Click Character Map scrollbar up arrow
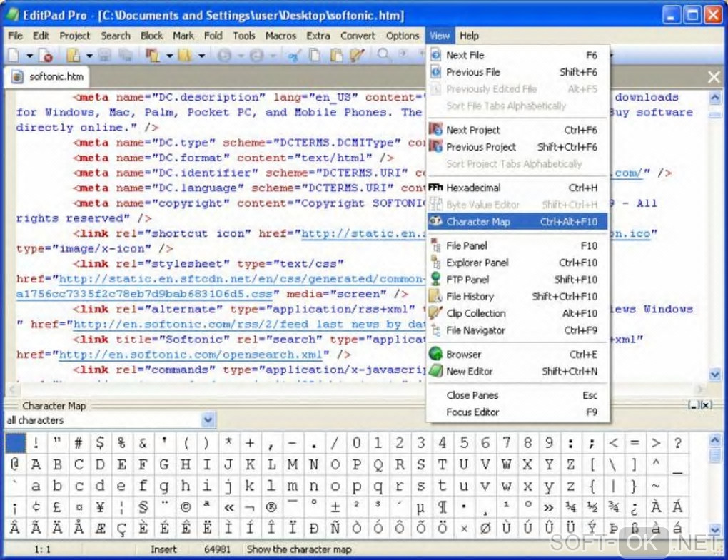This screenshot has width=728, height=560. (x=715, y=439)
